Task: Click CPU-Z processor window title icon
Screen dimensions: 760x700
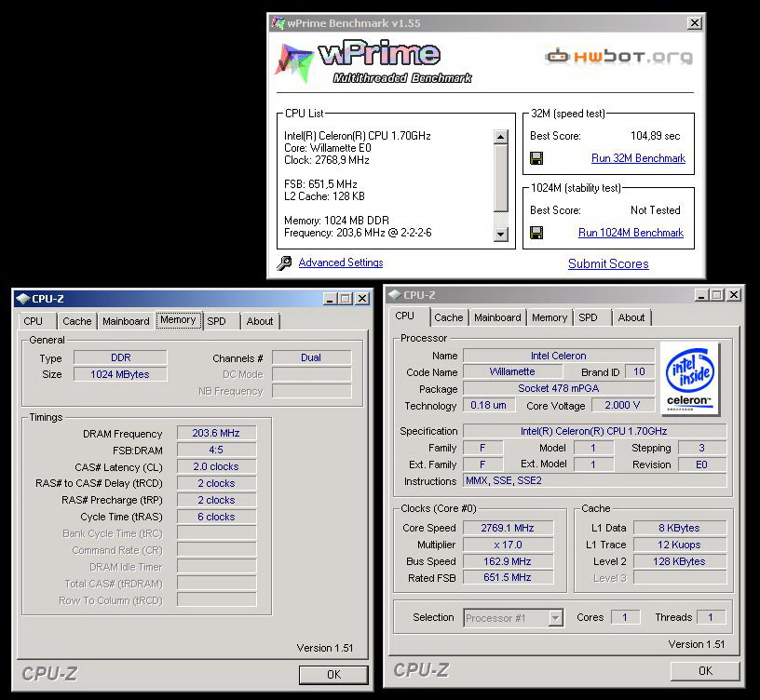Action: pyautogui.click(x=394, y=295)
